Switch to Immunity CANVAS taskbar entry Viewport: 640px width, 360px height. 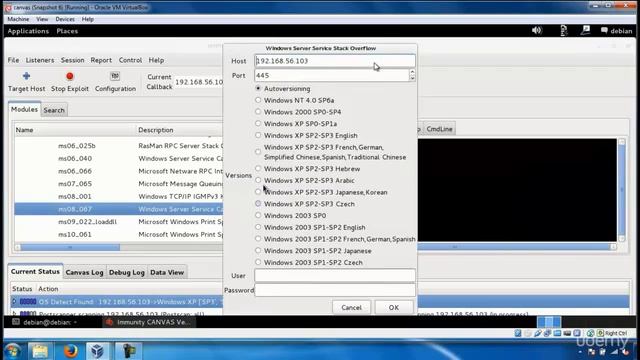tap(149, 322)
